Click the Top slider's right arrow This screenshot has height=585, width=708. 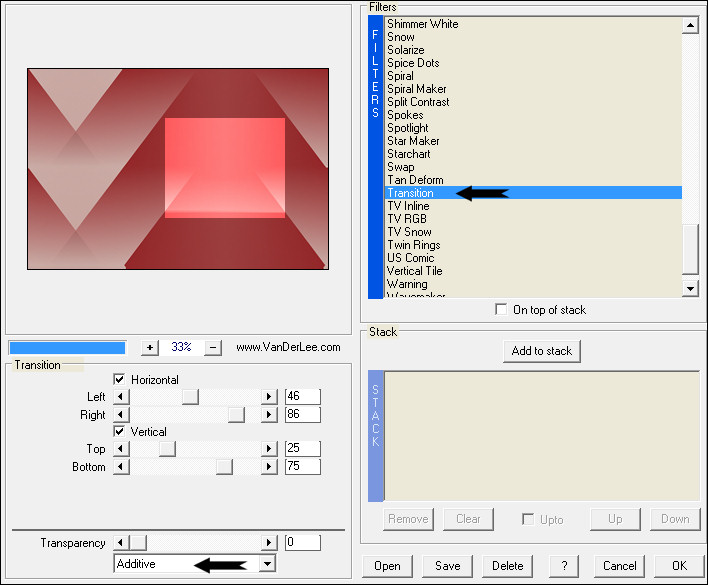coord(269,449)
